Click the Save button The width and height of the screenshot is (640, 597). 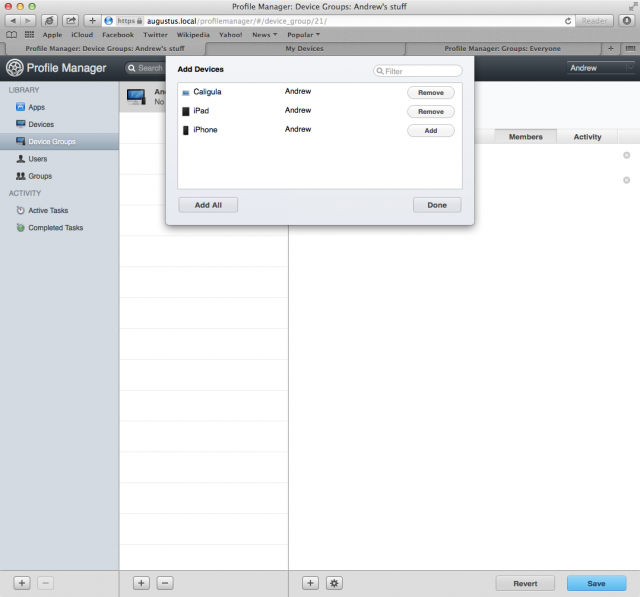point(596,583)
